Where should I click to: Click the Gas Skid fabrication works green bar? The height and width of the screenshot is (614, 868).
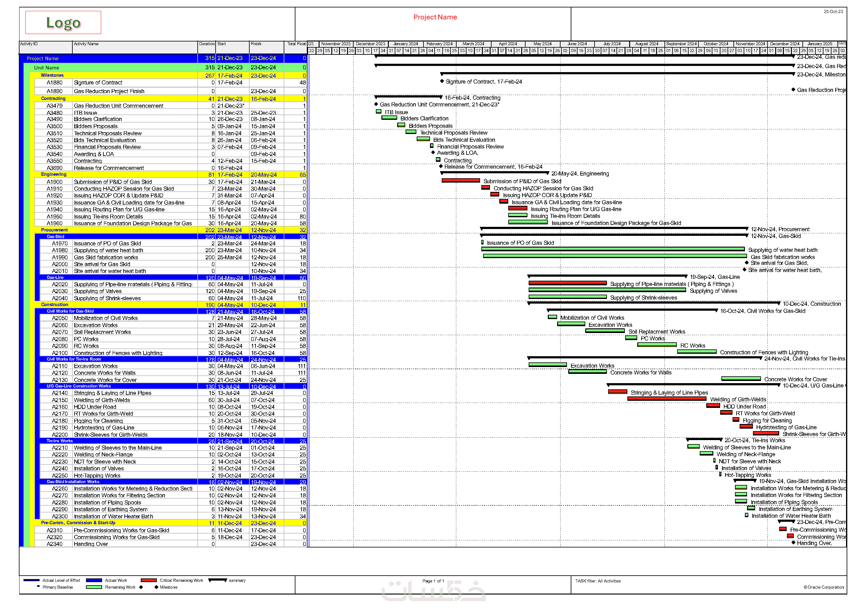615,256
